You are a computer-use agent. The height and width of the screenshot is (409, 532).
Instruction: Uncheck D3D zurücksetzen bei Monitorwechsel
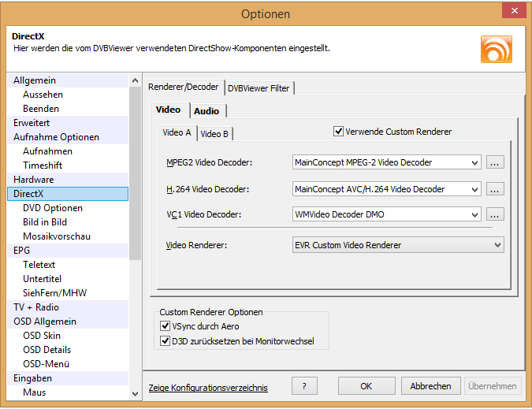[166, 341]
